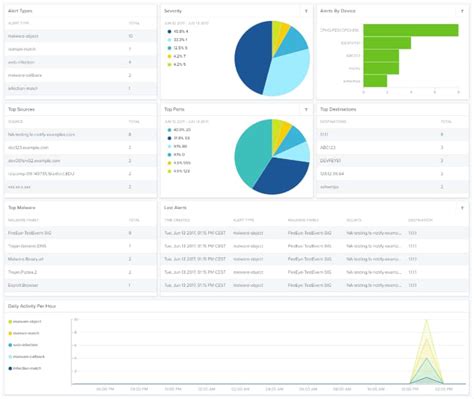Image resolution: width=474 pixels, height=399 pixels.
Task: Click the yellow 4.2% legend dot in Severity
Action: [x=169, y=57]
